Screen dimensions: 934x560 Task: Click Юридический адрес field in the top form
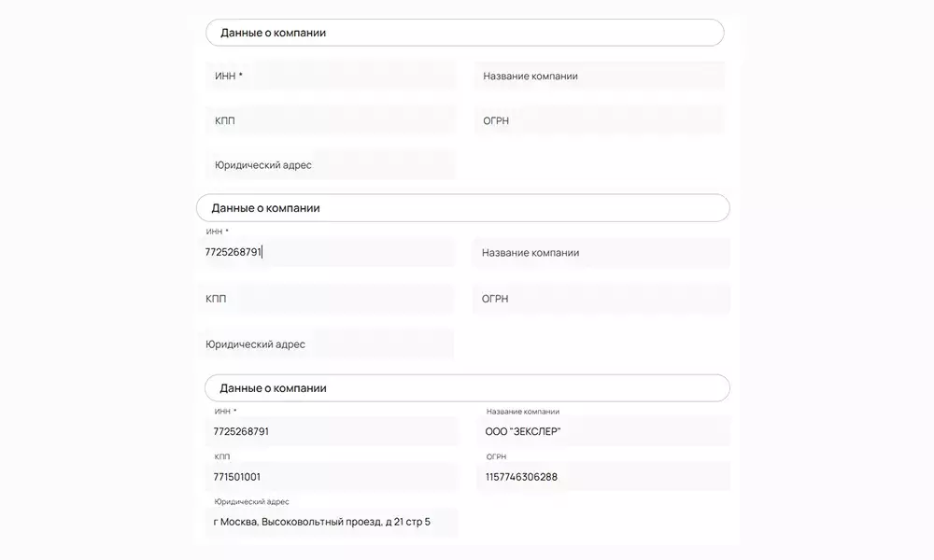click(330, 165)
